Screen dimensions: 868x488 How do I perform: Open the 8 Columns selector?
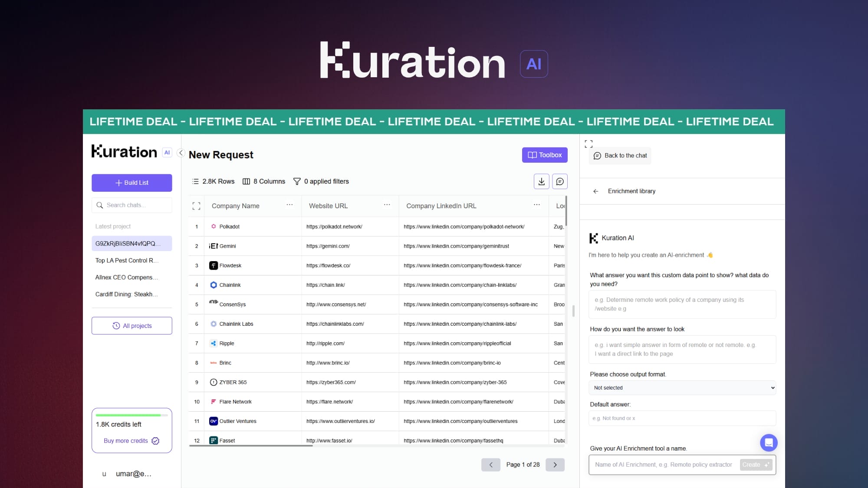point(264,181)
